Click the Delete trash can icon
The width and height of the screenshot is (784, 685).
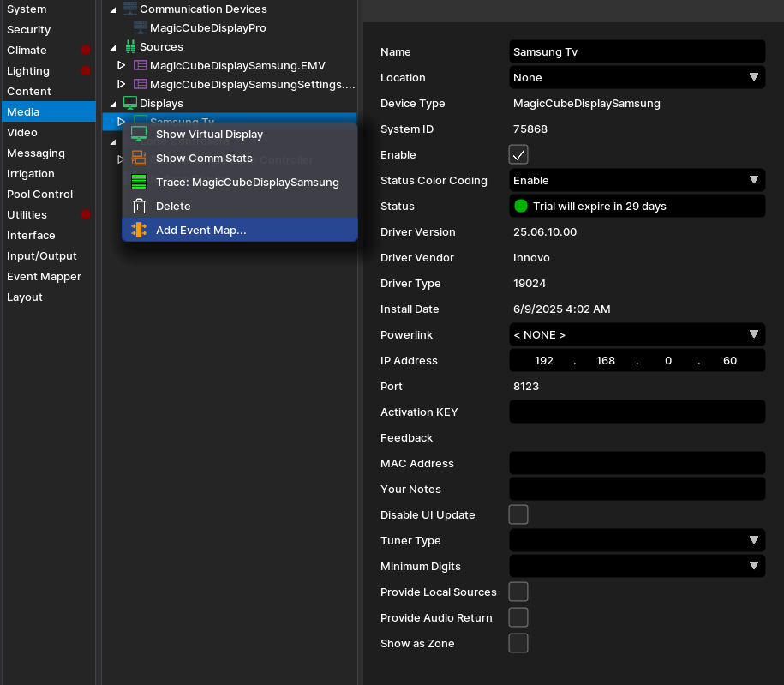tap(139, 206)
